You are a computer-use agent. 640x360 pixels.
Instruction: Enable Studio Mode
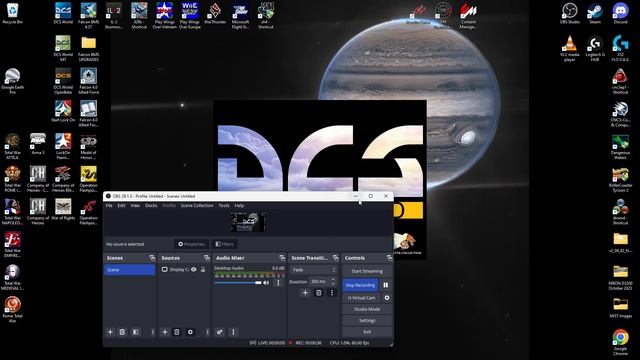367,309
